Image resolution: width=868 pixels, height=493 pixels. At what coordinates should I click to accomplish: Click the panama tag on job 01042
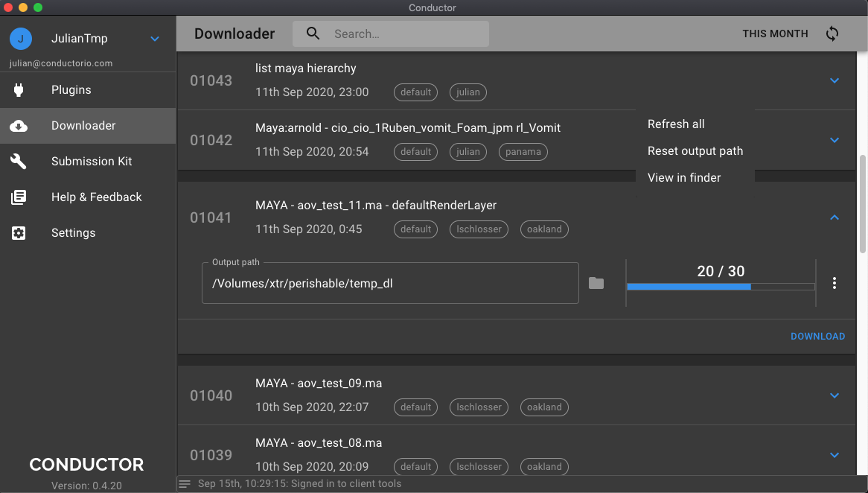[x=523, y=152]
